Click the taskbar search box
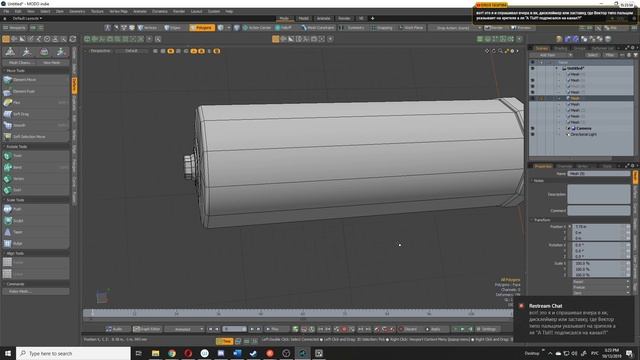The width and height of the screenshot is (640, 360). tap(73, 353)
